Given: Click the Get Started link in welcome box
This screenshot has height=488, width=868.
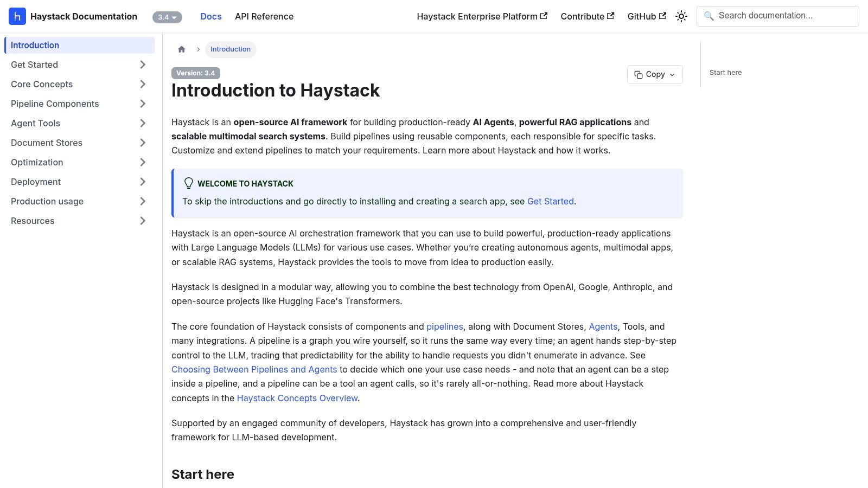Looking at the screenshot, I should pos(550,201).
